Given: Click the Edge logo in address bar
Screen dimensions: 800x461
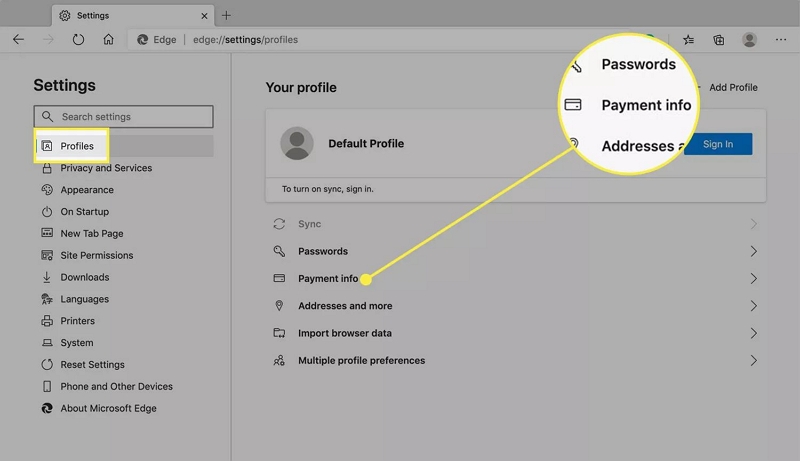Looking at the screenshot, I should (x=142, y=39).
